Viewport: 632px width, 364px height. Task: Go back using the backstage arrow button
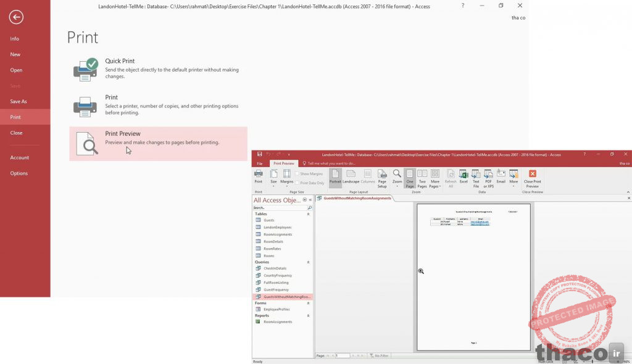(x=16, y=17)
